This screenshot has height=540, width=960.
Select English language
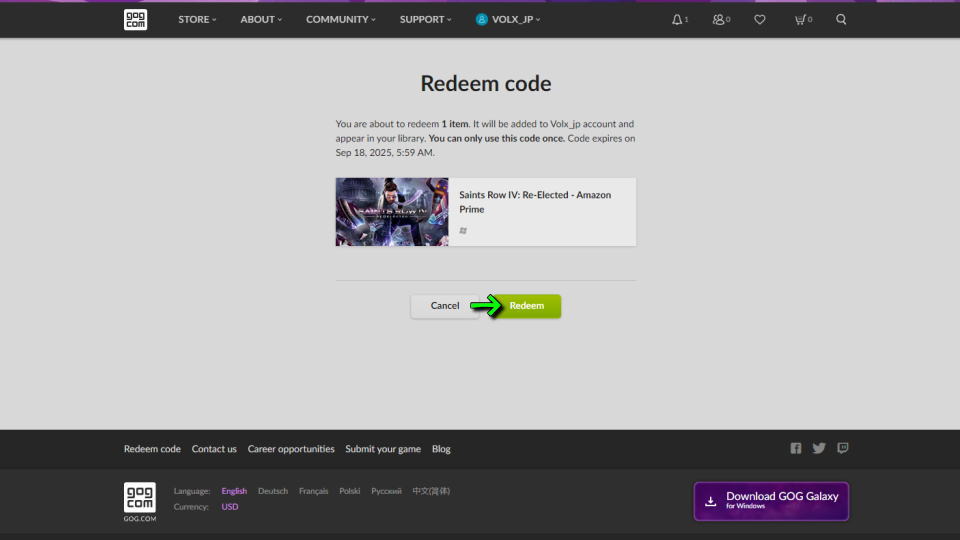234,491
